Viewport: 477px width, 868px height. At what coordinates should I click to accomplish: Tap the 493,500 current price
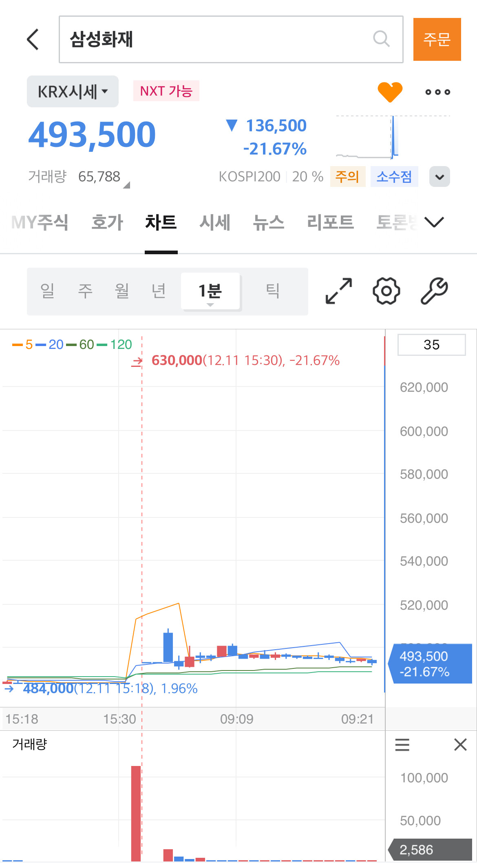coord(92,135)
